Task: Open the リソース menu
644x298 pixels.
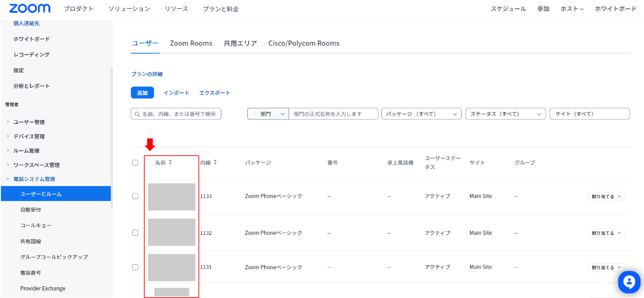Action: (176, 9)
